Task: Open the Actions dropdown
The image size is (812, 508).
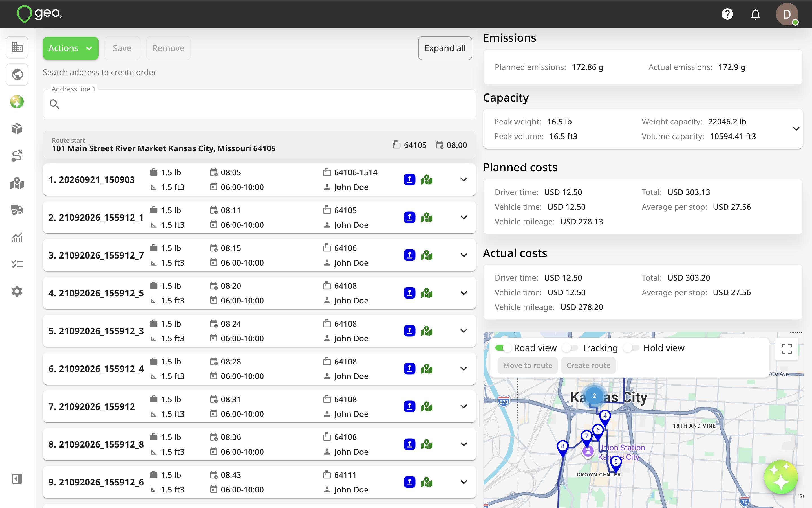Action: [70, 48]
